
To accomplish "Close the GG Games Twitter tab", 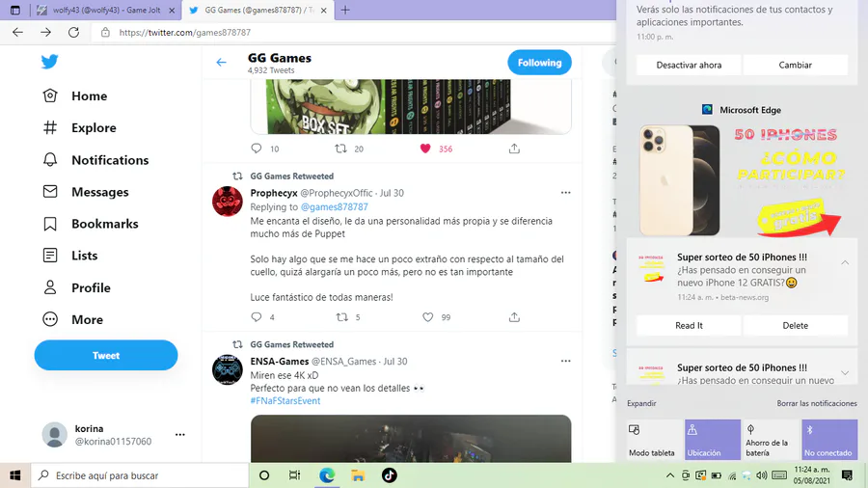I will [x=324, y=10].
